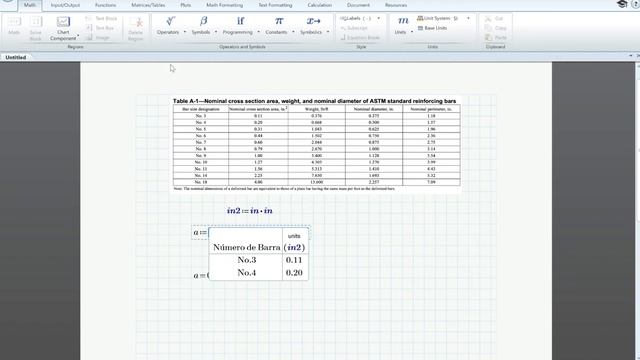
Task: Click the (in2) units cell
Action: (294, 247)
